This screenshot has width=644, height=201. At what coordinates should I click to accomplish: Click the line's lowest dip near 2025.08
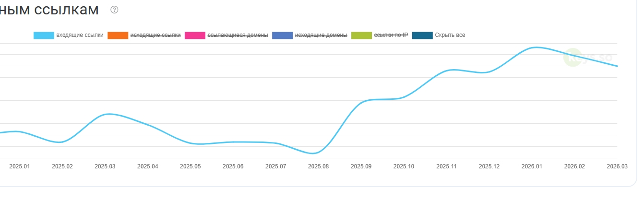coord(313,154)
